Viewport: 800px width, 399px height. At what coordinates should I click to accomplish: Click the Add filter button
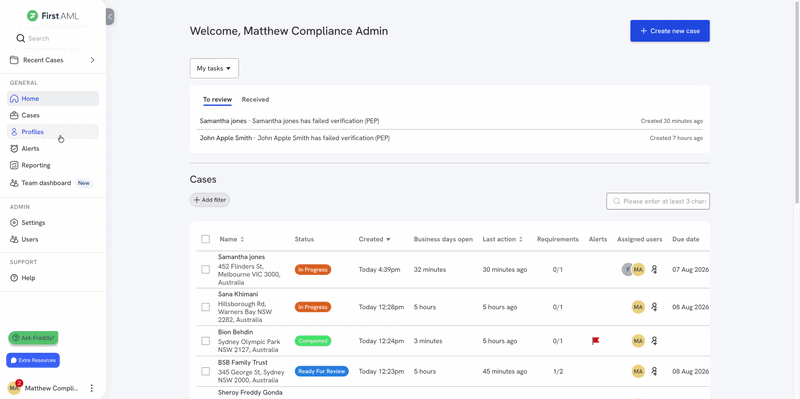[x=210, y=200]
